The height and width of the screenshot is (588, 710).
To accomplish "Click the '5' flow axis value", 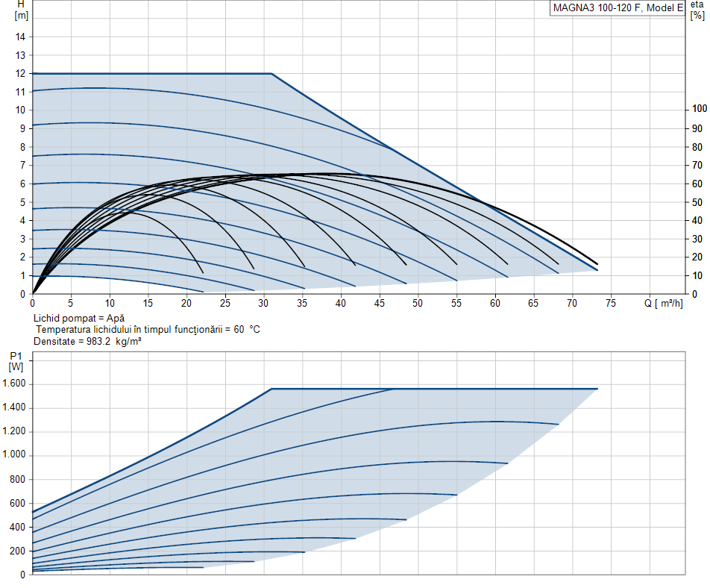I will (71, 303).
